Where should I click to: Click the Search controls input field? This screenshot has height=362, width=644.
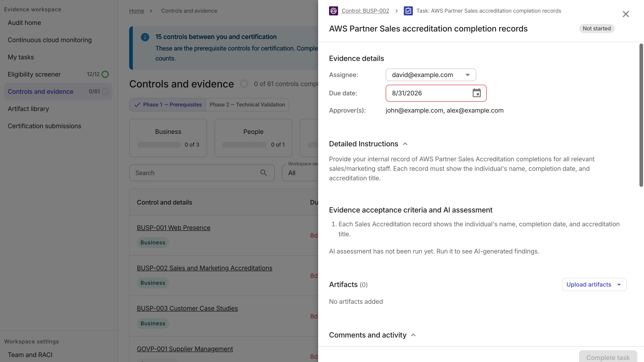[x=202, y=173]
